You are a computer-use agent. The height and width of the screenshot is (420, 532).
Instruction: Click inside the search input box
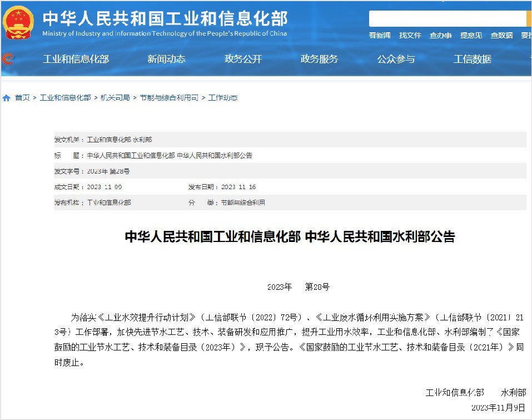coord(445,18)
